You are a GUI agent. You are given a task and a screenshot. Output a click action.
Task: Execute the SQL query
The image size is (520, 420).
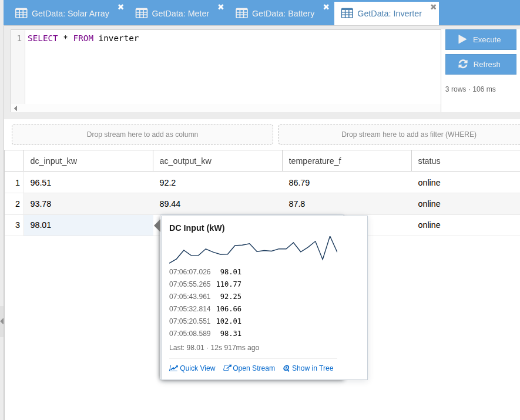[x=481, y=39]
